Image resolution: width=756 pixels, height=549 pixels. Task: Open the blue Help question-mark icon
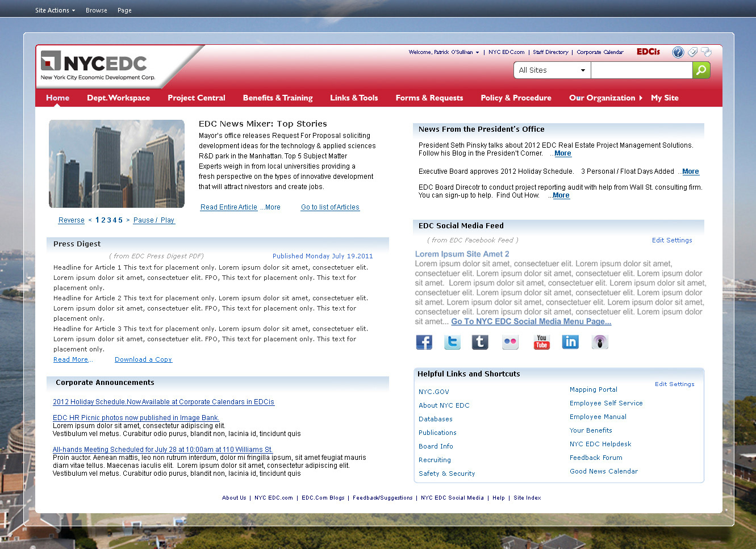678,52
